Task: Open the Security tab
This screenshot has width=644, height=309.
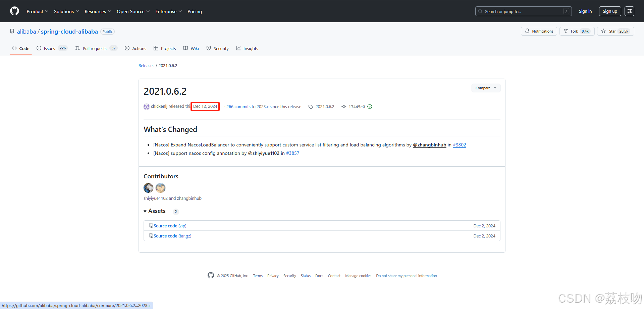Action: point(217,48)
